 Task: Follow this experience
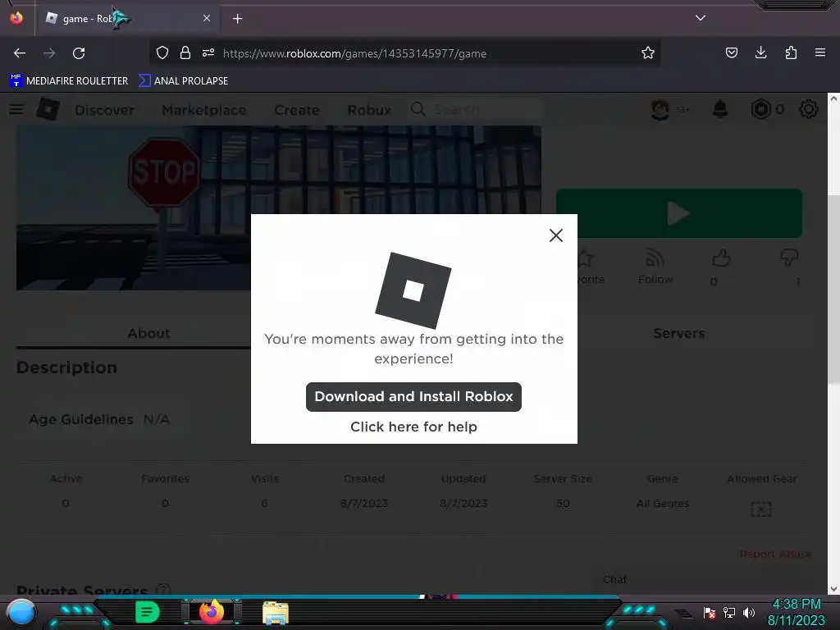click(x=655, y=267)
